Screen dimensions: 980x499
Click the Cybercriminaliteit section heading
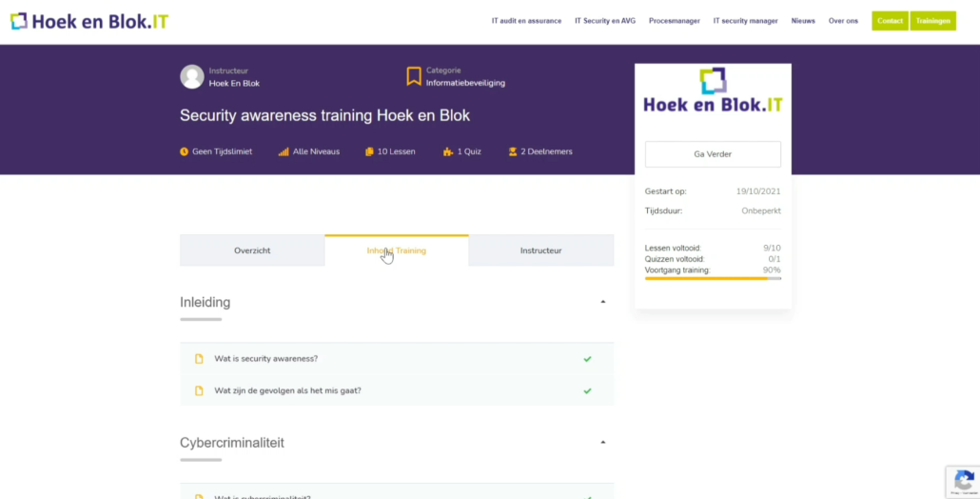232,443
